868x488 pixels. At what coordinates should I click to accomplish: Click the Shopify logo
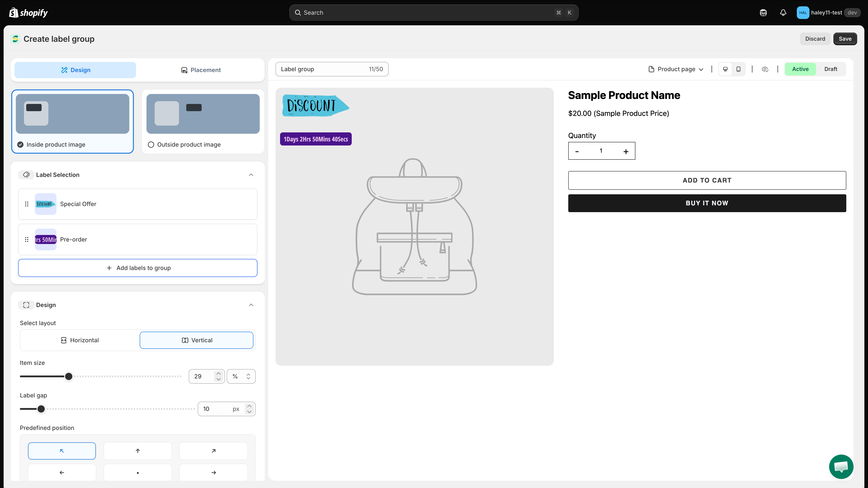tap(28, 12)
